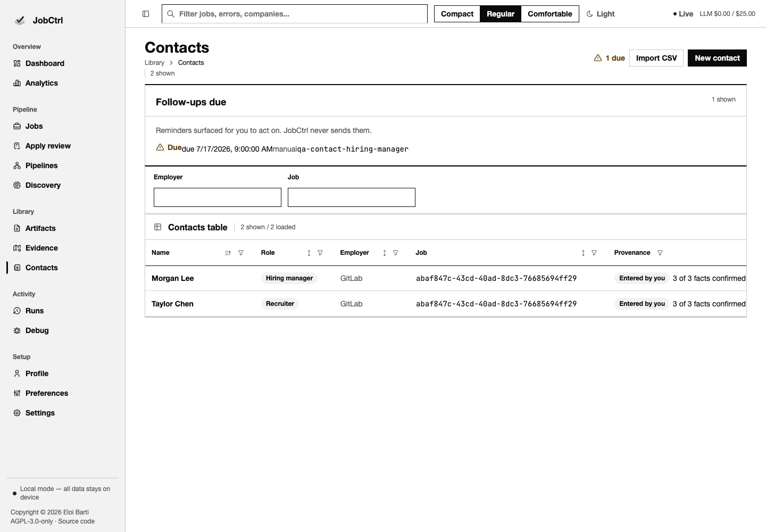
Task: Open the Provenance column filter icon
Action: 660,253
